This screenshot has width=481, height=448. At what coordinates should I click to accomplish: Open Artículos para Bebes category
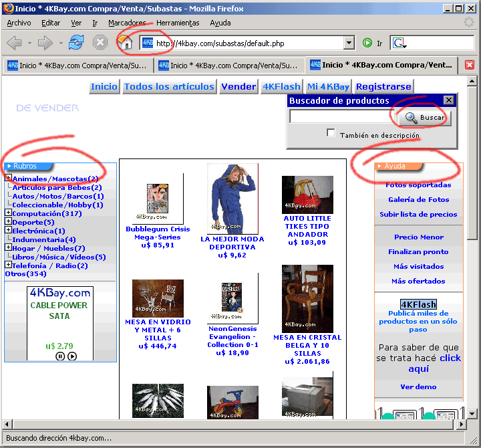coord(57,188)
